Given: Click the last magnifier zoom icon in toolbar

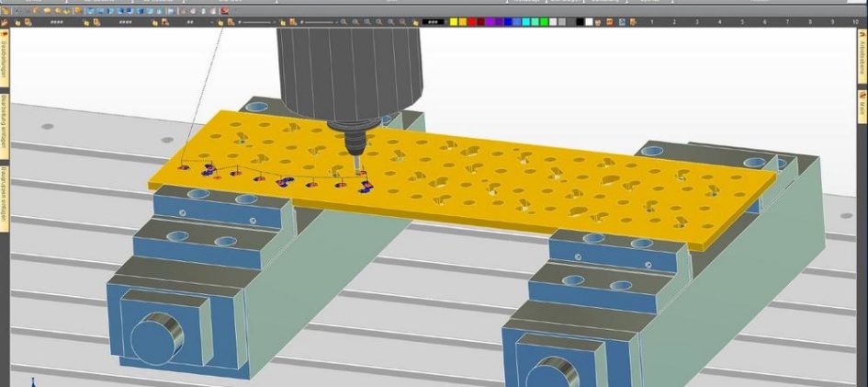Looking at the screenshot, I should coord(403,21).
